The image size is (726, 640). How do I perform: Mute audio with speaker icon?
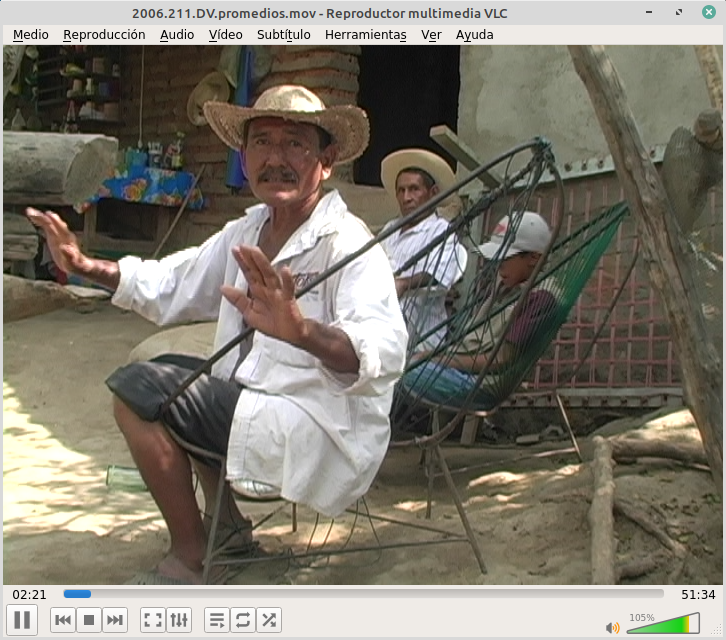coord(612,627)
